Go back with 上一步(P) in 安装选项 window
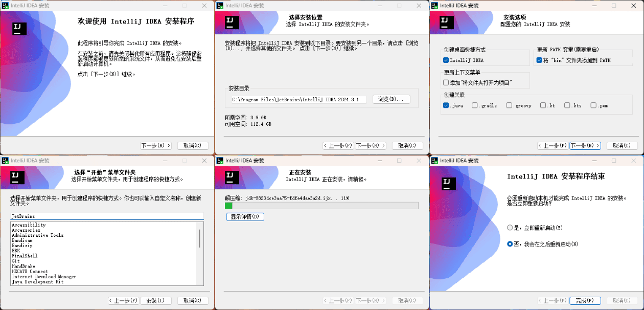The width and height of the screenshot is (644, 310). click(553, 146)
